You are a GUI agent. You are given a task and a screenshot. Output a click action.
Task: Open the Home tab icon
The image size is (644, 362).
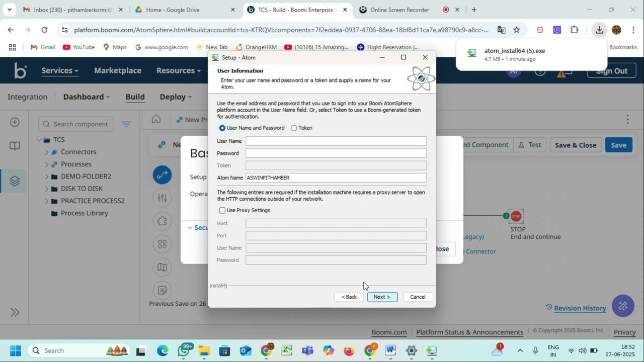click(156, 119)
